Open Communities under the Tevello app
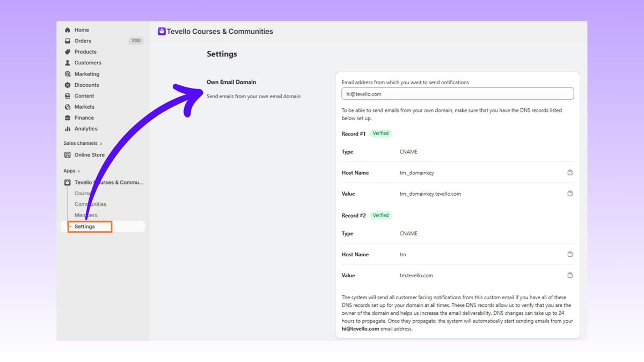Screen dimensions: 644x362 click(x=90, y=204)
